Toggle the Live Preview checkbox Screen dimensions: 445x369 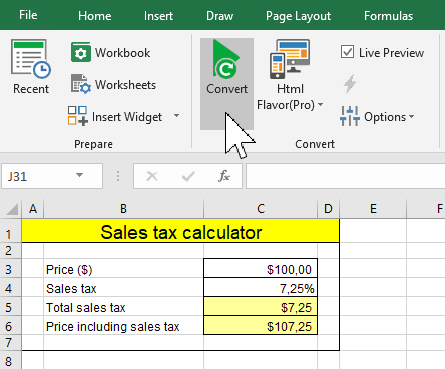click(347, 52)
